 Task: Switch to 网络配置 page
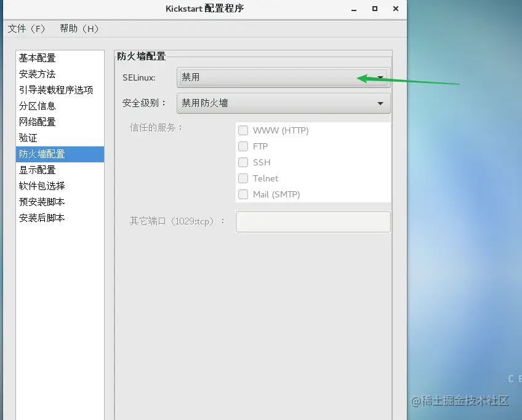38,122
